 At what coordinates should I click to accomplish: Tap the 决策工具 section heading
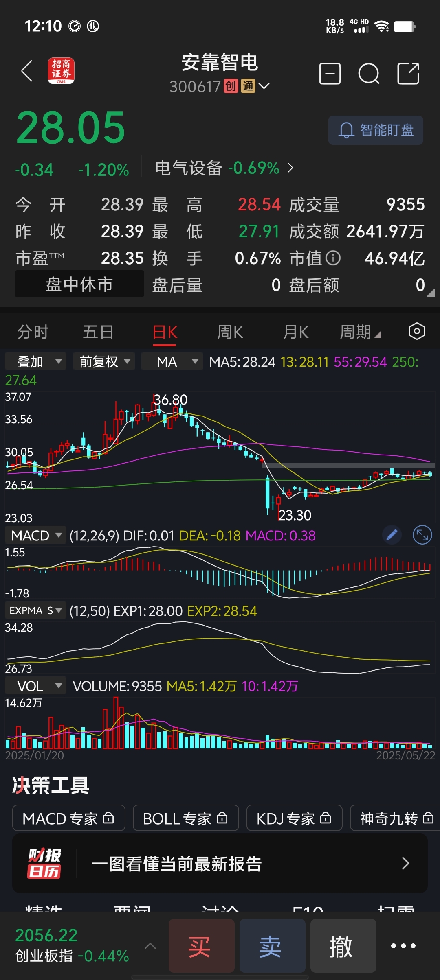(x=51, y=785)
